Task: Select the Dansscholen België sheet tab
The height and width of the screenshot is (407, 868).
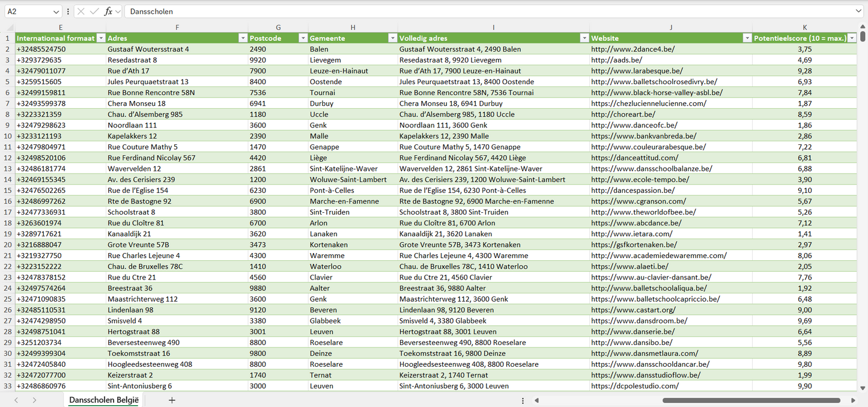Action: pyautogui.click(x=104, y=400)
